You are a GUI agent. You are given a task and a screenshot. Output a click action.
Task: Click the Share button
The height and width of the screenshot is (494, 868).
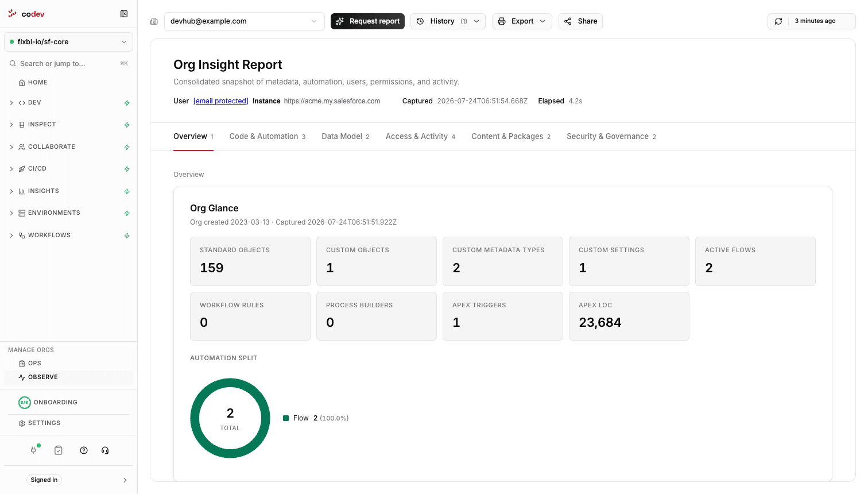pos(580,21)
